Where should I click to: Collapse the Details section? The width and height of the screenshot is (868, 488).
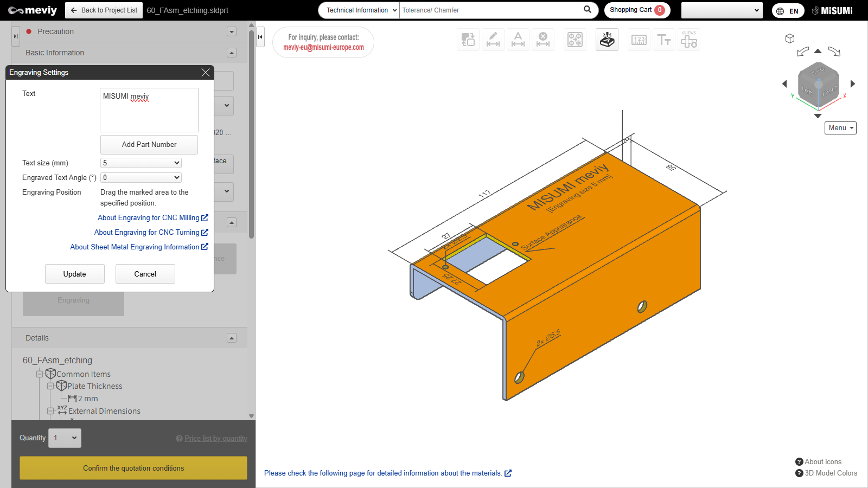pos(232,338)
